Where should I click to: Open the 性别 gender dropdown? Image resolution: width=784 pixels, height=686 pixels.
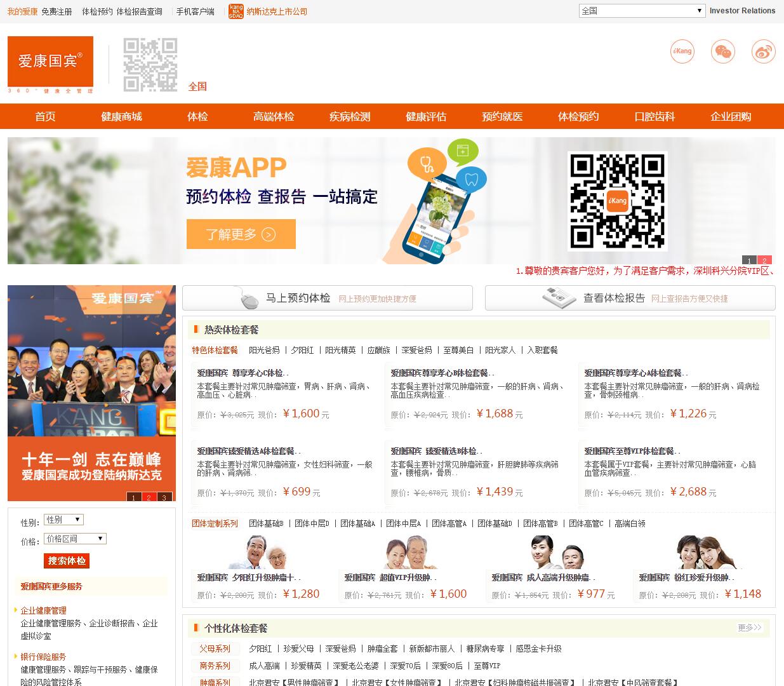click(x=63, y=520)
